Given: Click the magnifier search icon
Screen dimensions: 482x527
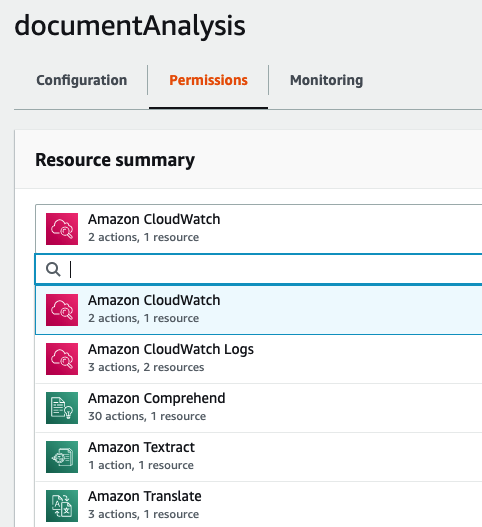Looking at the screenshot, I should coord(53,270).
